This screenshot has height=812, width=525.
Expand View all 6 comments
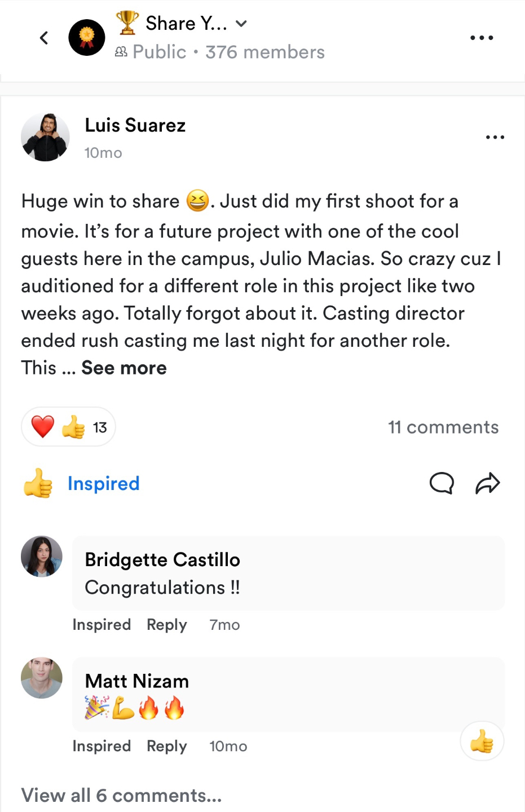click(121, 795)
